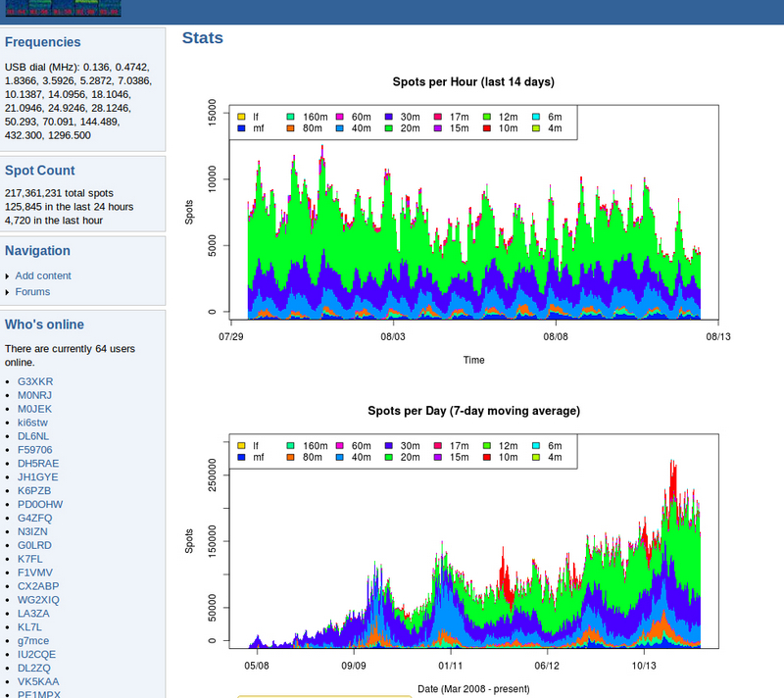Expand the arrow beside Forums
The height and width of the screenshot is (698, 784).
pyautogui.click(x=8, y=292)
